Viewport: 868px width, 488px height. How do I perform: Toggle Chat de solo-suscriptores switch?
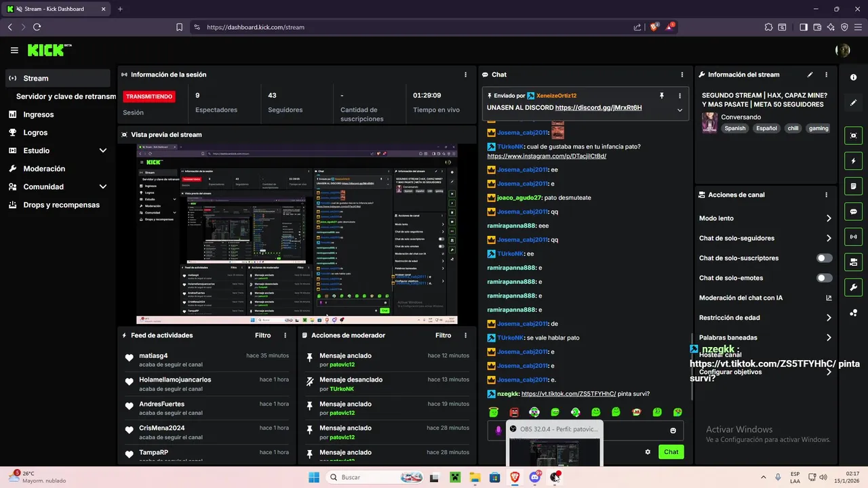coord(825,258)
